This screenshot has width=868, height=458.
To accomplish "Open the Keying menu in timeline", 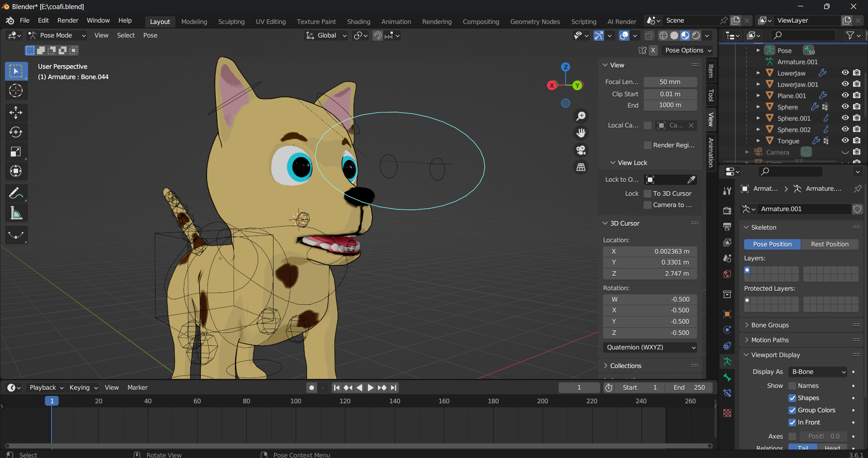I will [x=83, y=387].
